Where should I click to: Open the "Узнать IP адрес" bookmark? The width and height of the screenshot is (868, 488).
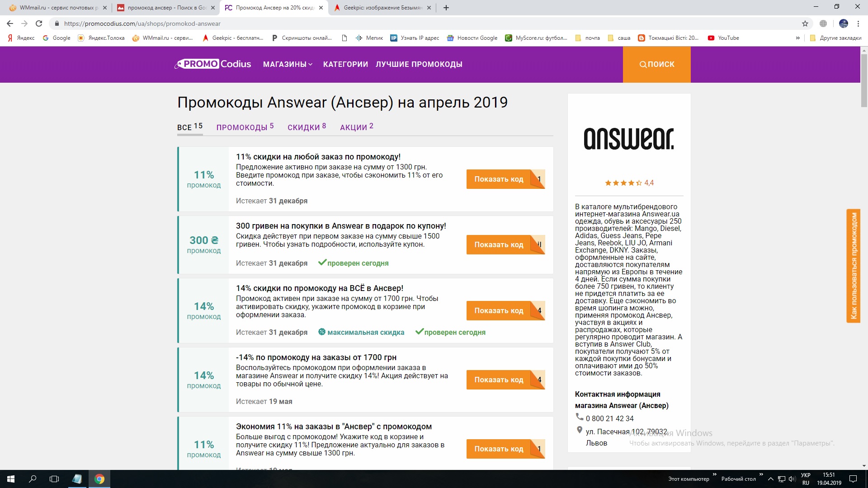(x=415, y=38)
